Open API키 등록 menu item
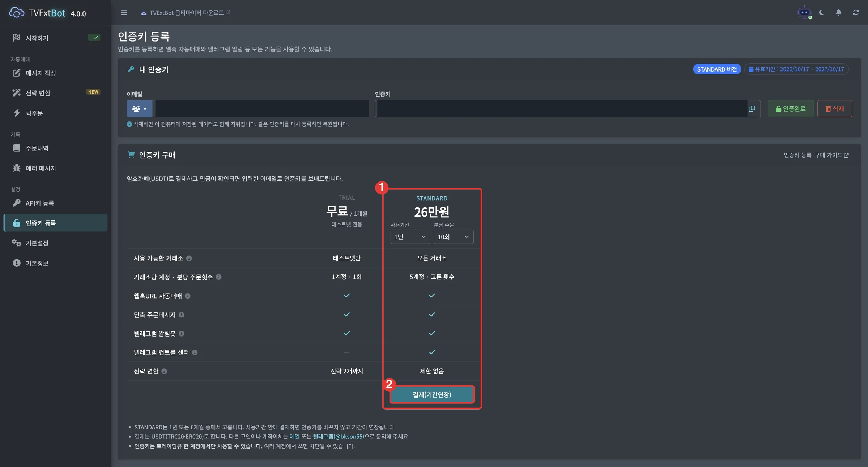Image resolution: width=868 pixels, height=467 pixels. click(x=55, y=203)
